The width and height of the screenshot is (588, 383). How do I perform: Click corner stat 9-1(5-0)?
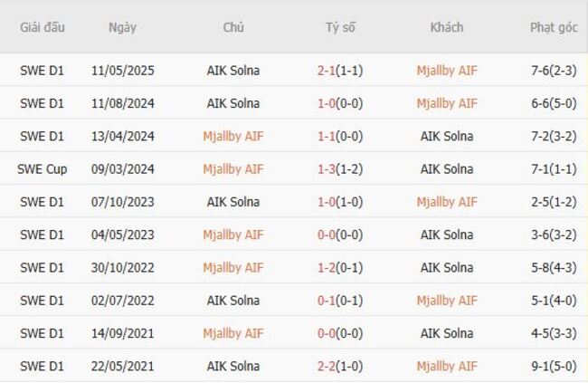(x=554, y=367)
